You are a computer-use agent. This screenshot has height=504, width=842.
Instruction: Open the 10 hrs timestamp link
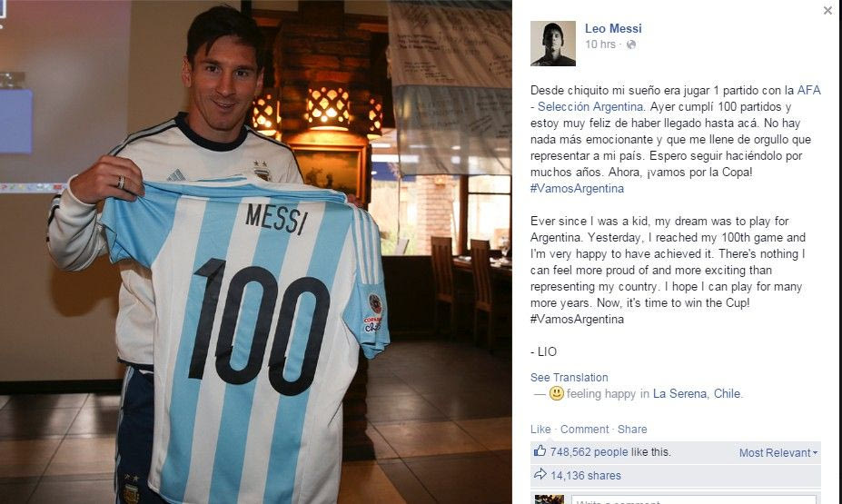click(599, 44)
